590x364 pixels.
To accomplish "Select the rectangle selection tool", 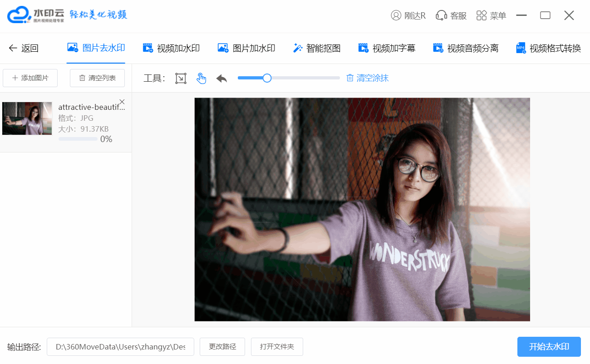I will coord(181,78).
